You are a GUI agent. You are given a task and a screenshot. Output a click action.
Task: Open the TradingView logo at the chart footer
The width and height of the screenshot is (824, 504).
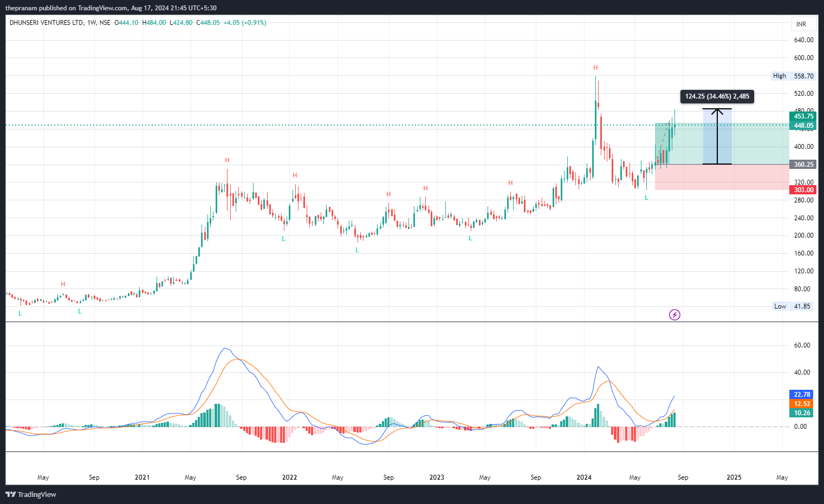coord(31,494)
